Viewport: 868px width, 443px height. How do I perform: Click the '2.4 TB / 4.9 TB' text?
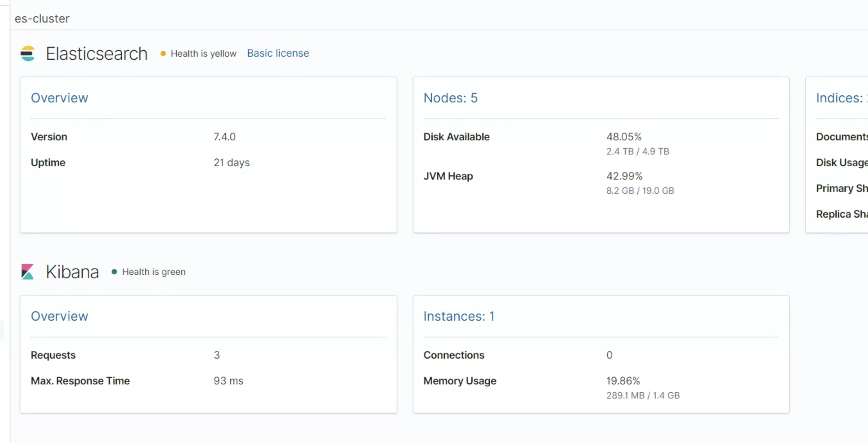638,151
